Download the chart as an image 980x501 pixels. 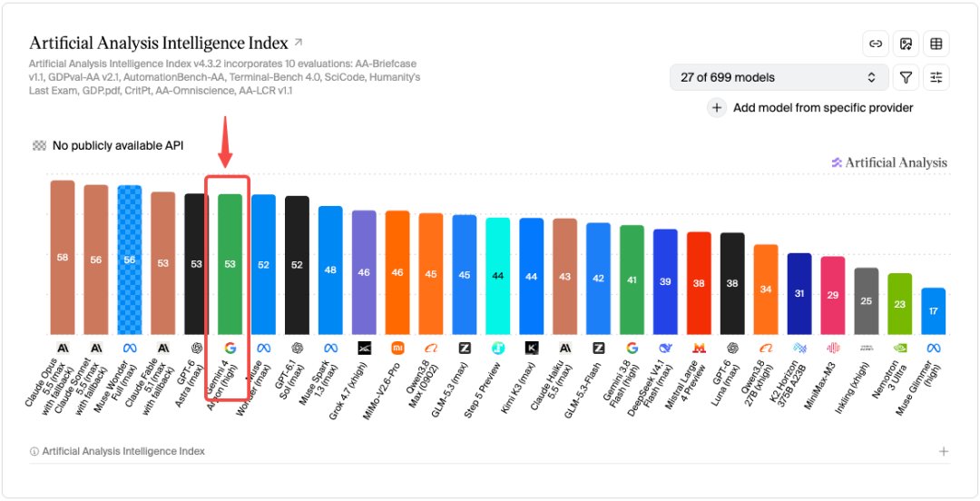point(906,44)
